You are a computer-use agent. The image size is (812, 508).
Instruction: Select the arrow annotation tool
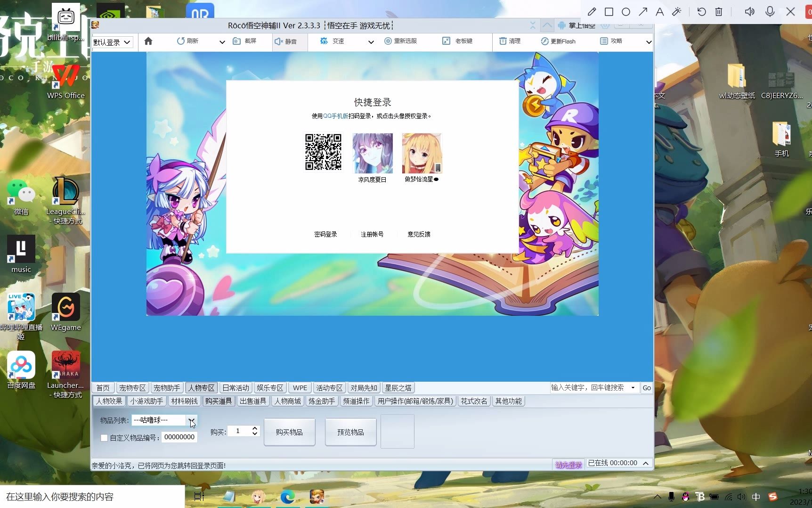click(643, 12)
